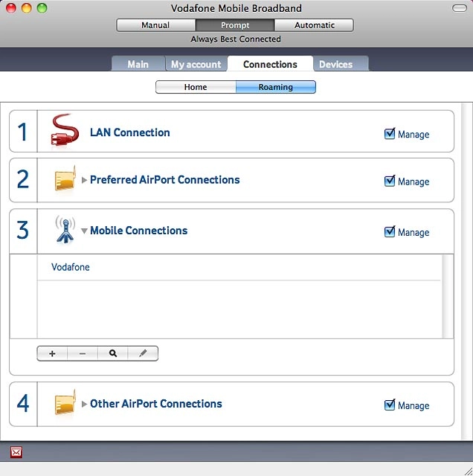
Task: Click the Mobile Connections heading text
Action: coord(139,231)
